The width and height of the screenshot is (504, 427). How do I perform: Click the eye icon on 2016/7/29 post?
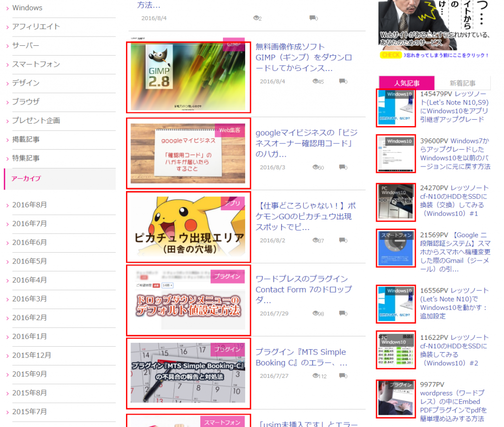coord(315,313)
